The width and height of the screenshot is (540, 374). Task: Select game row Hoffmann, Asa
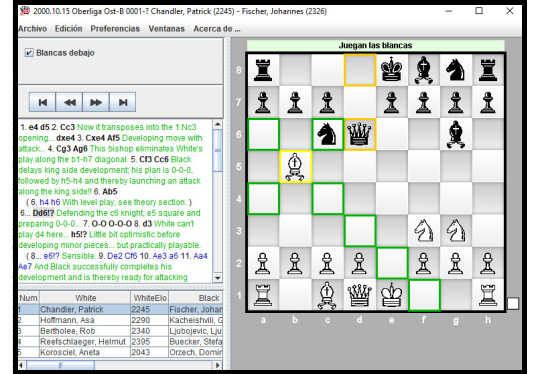click(120, 320)
